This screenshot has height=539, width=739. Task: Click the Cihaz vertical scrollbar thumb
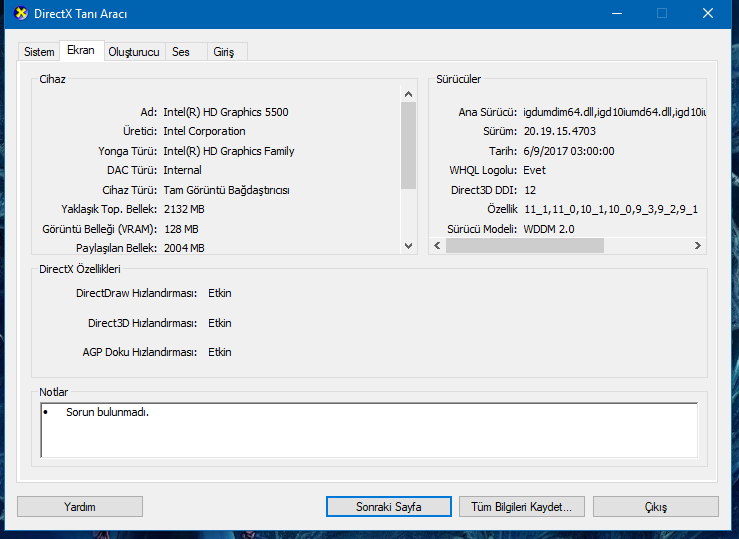409,145
